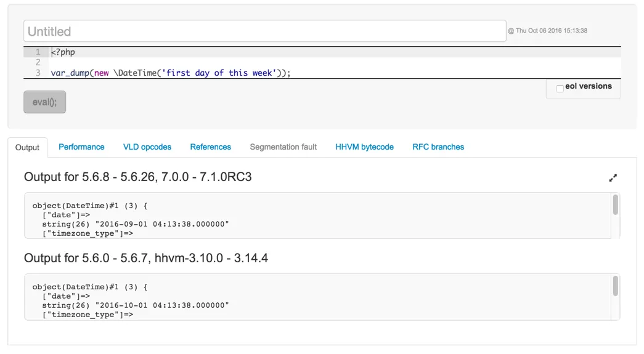644x354 pixels.
Task: Click scrollbar in the 5.6.8 output box
Action: pyautogui.click(x=615, y=206)
